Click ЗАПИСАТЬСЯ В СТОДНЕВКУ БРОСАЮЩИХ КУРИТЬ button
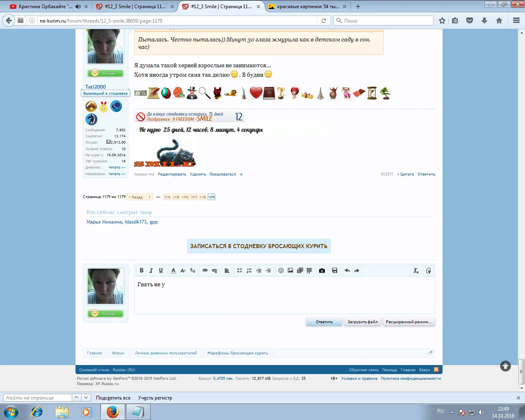Viewport: 525px width, 420px height. [x=259, y=246]
